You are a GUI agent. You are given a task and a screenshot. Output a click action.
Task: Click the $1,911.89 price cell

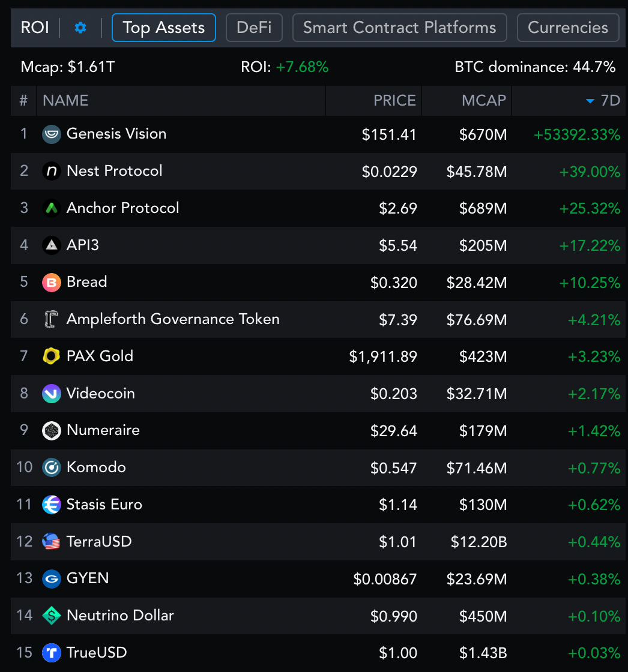[x=383, y=356]
